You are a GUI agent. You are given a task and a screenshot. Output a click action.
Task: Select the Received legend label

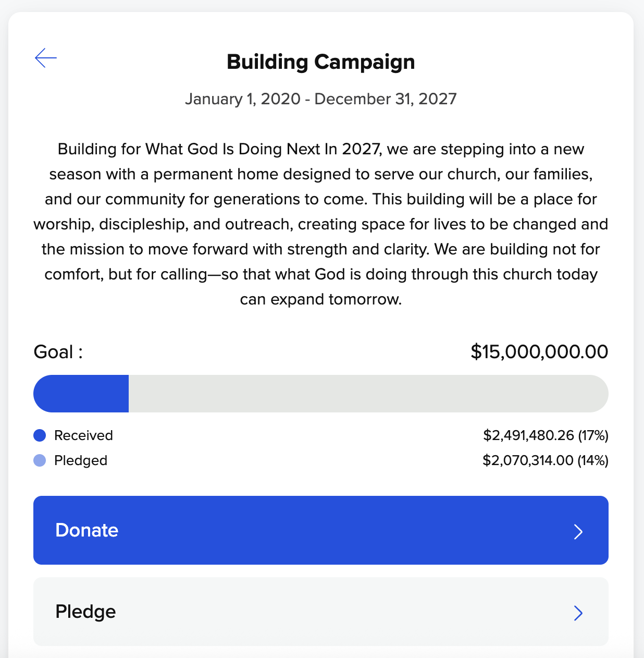pyautogui.click(x=83, y=435)
